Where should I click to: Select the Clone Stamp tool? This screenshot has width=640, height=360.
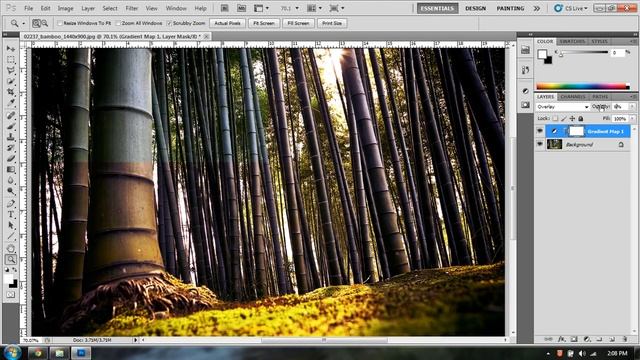(11, 138)
